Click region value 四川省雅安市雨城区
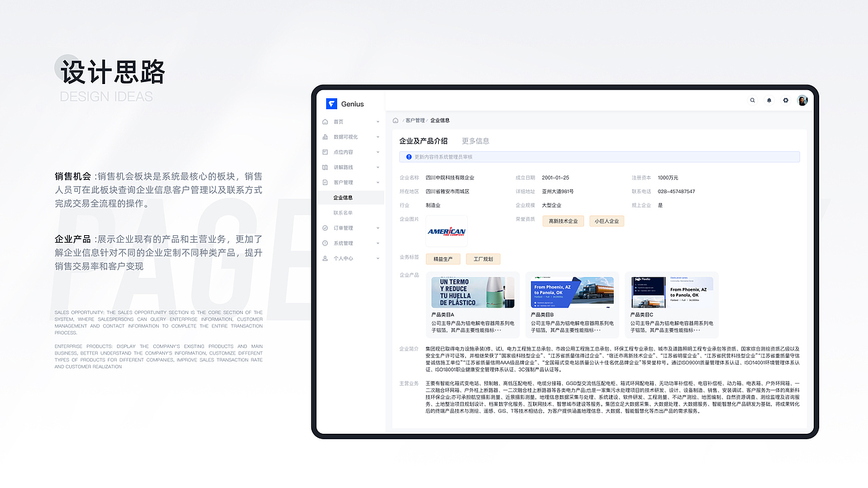The width and height of the screenshot is (868, 488). [448, 191]
